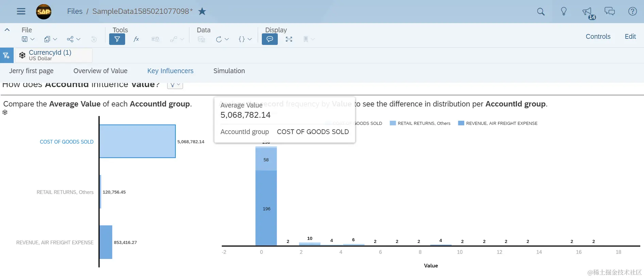Select the Key Influencers tab

170,71
